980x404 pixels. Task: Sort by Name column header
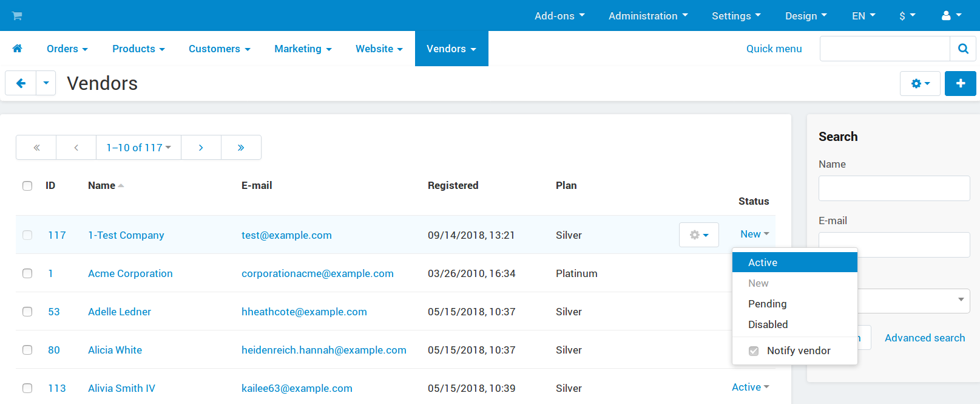pos(106,185)
